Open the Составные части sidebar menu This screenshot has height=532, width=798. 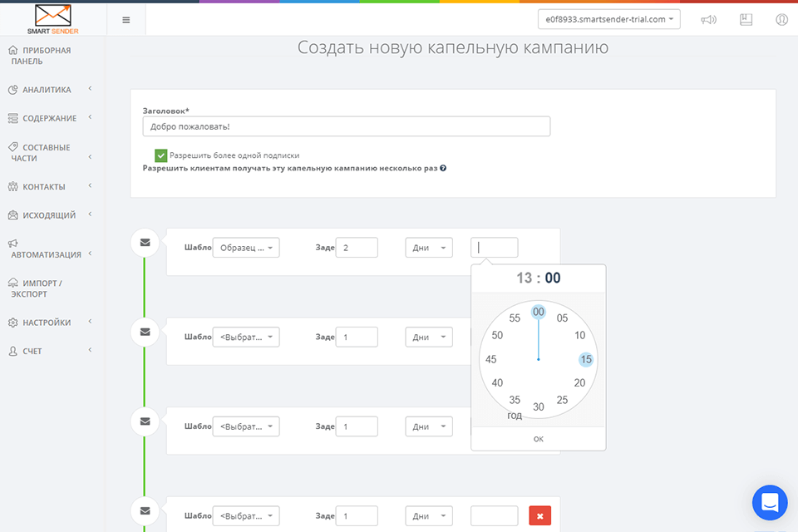(x=49, y=153)
